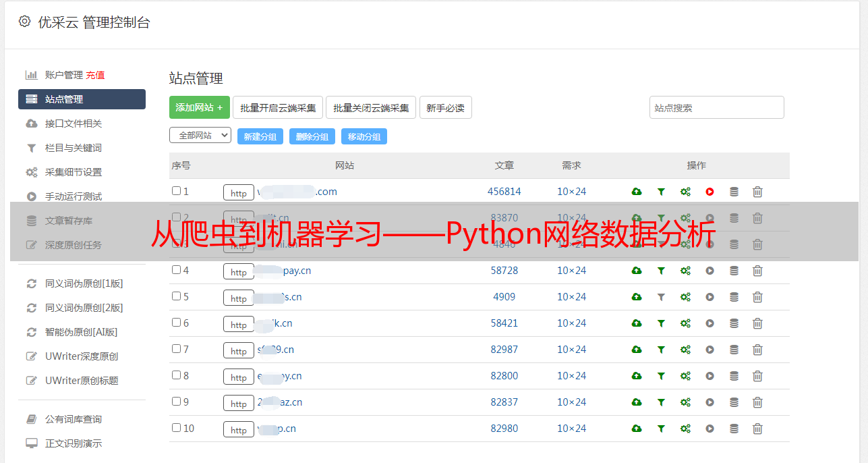868x463 pixels.
Task: Open gears settings icon in row 8
Action: click(x=685, y=376)
